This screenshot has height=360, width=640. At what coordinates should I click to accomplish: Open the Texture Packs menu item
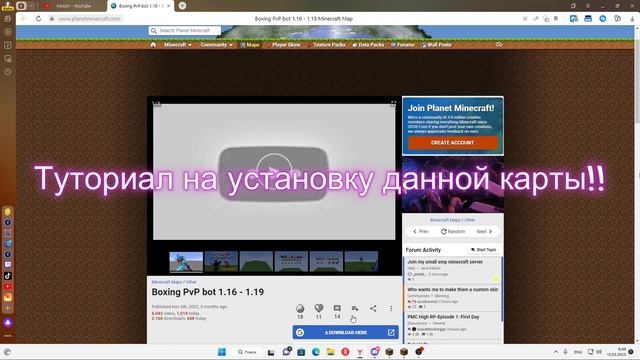327,44
